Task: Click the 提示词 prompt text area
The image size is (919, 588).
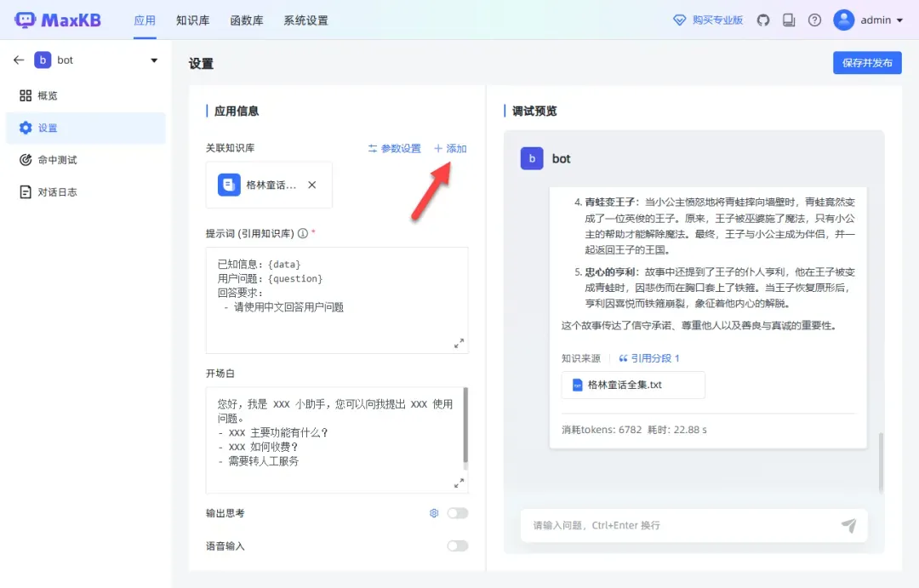Action: point(337,300)
